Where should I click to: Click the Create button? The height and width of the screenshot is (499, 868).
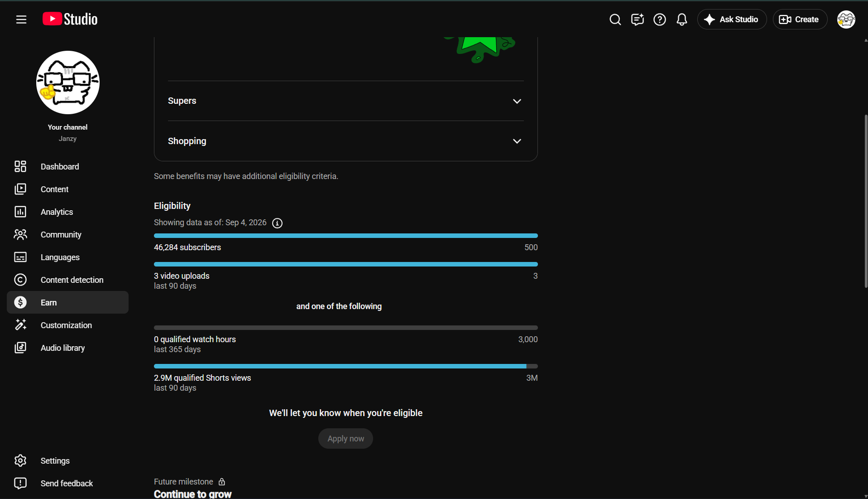[800, 19]
